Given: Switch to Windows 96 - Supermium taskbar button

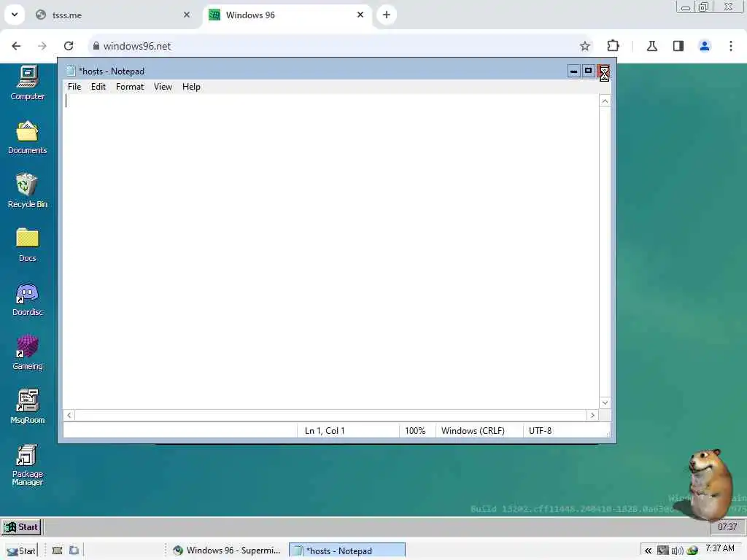Looking at the screenshot, I should point(227,551).
